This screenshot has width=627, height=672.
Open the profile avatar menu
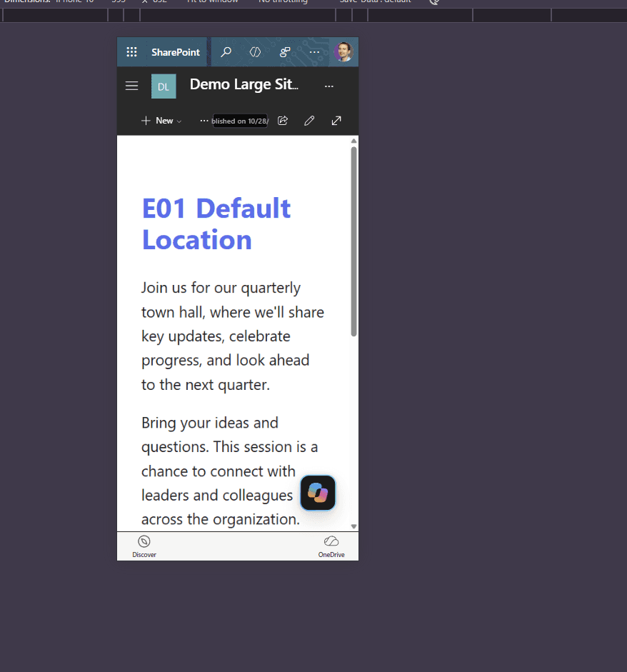(343, 52)
